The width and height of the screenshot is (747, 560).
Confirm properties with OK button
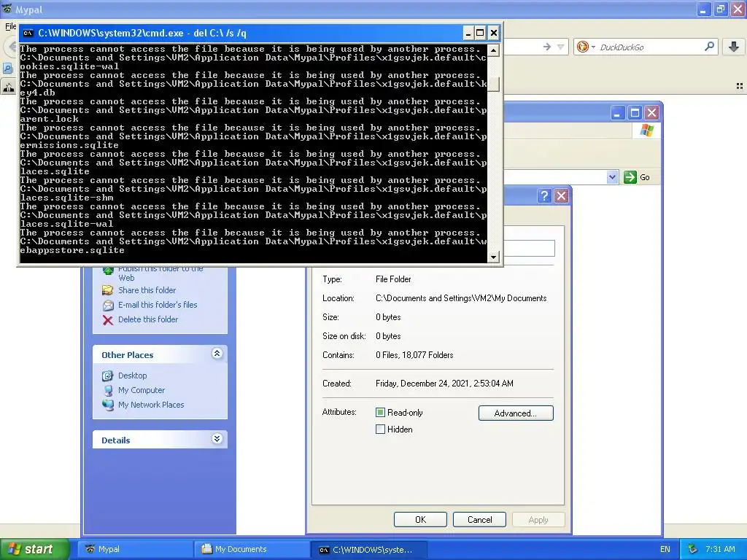(x=420, y=519)
